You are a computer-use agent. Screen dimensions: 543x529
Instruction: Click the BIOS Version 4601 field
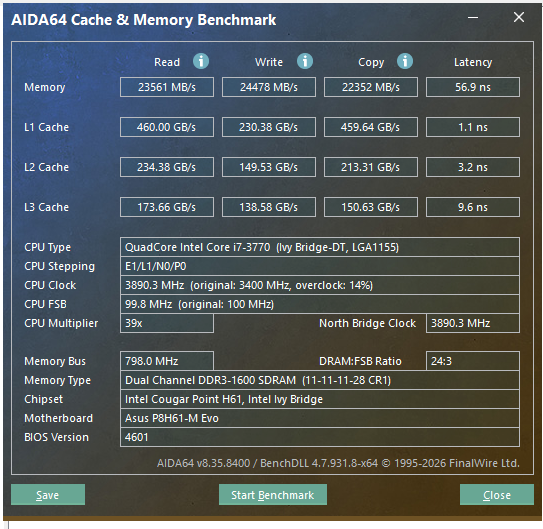320,437
